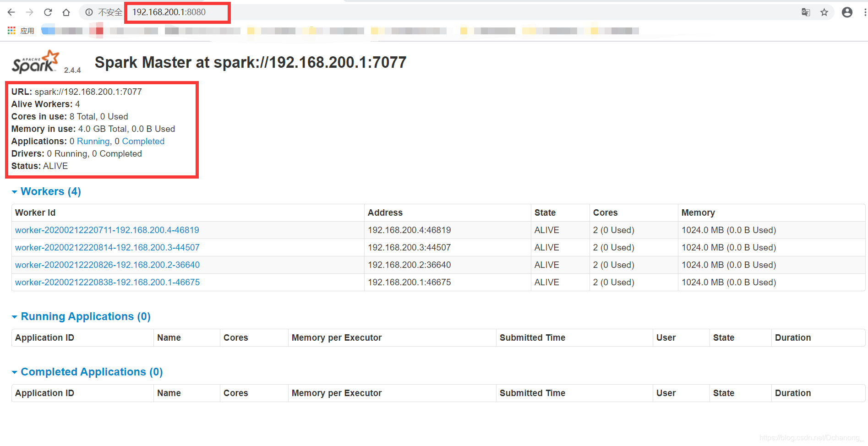Bookmark this page with the star

tap(824, 12)
